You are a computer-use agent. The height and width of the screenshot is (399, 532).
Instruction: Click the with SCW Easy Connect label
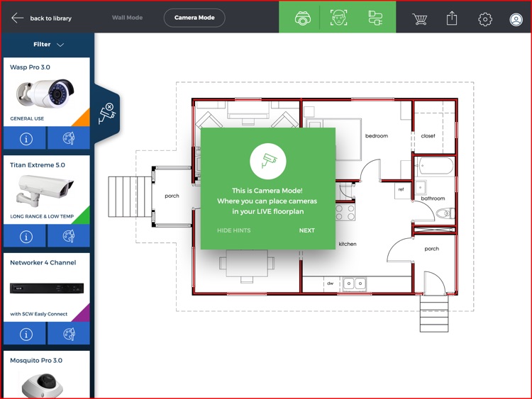[x=39, y=314]
